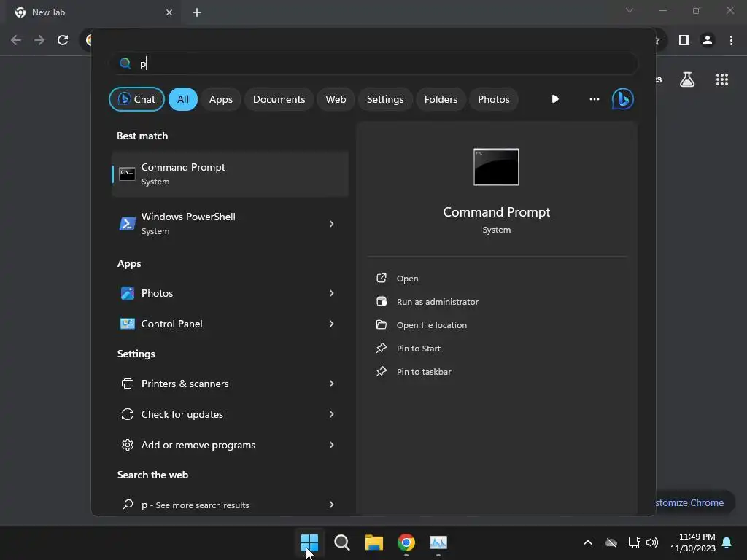Expand Control Panel result chevron
This screenshot has height=560, width=747.
click(x=331, y=324)
